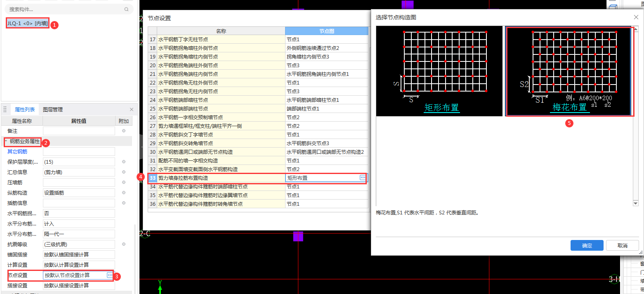The width and height of the screenshot is (644, 294).
Task: Close the 选择节点构造图 dialog
Action: tap(636, 17)
